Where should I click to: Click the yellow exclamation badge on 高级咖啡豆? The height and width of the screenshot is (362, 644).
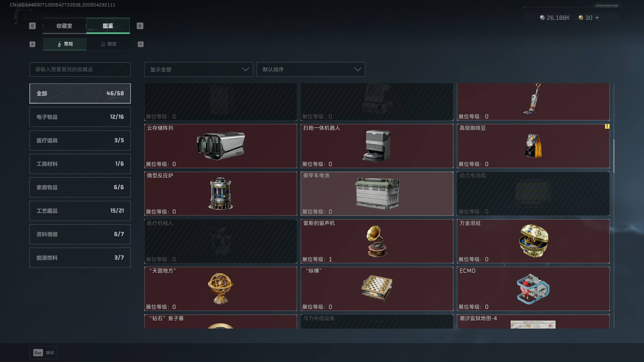(607, 126)
